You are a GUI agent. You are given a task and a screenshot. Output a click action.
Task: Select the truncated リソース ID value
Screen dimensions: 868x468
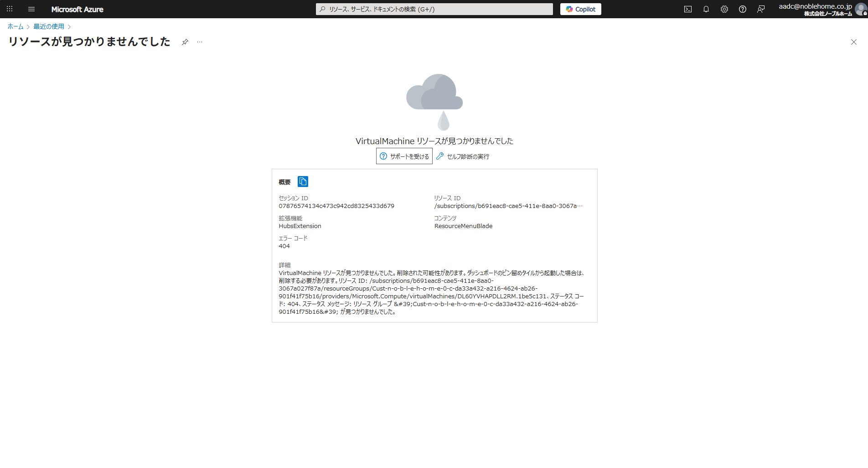508,206
